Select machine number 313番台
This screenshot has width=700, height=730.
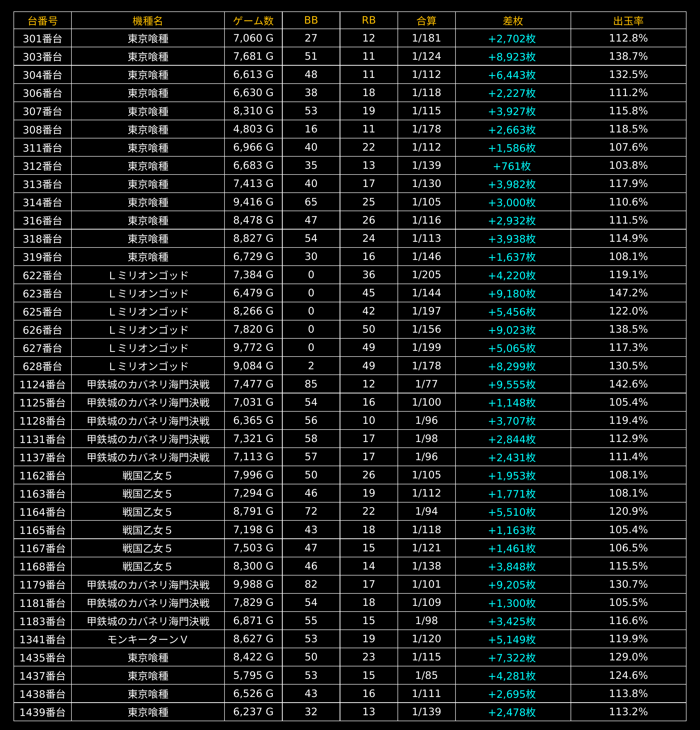coord(43,184)
